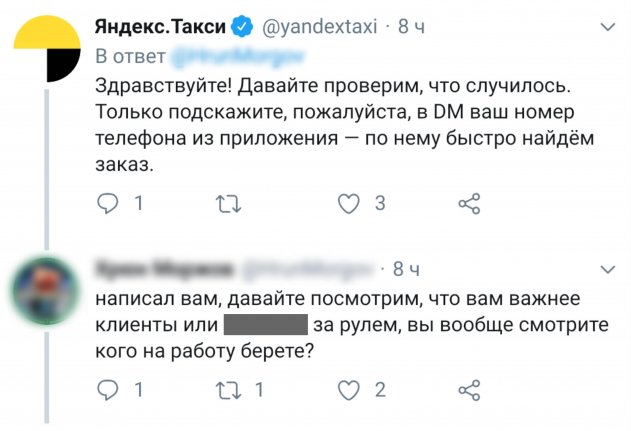Like the Yandex Taxi tweet
631x431 pixels.
point(347,204)
